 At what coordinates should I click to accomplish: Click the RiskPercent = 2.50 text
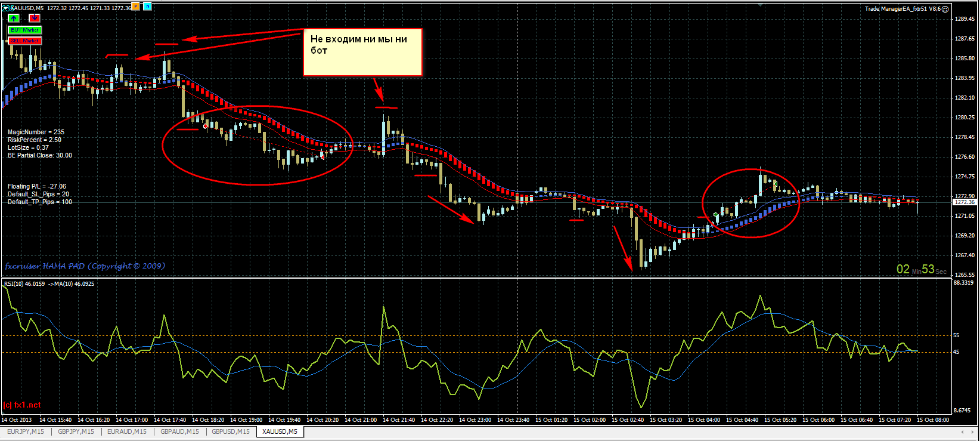click(x=35, y=140)
